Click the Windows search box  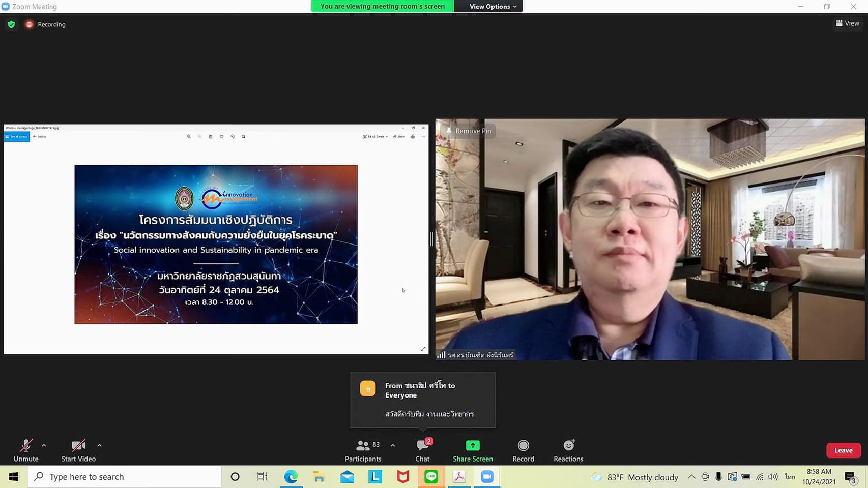click(x=125, y=477)
